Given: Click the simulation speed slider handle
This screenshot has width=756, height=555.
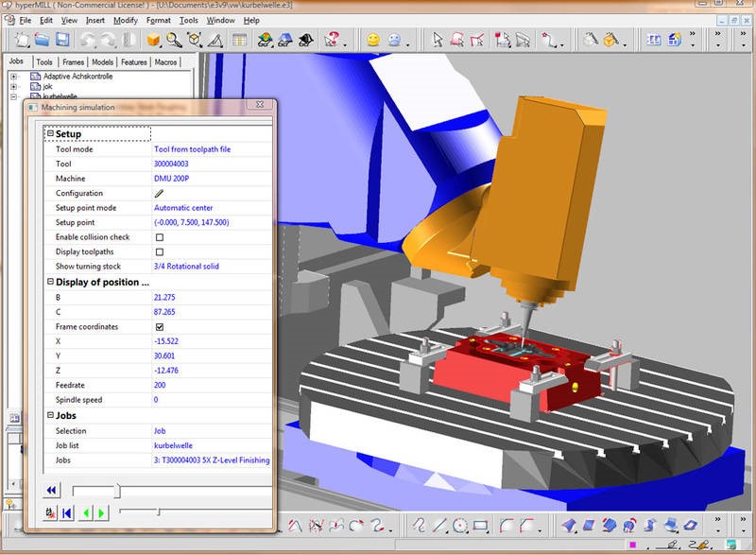Looking at the screenshot, I should (x=158, y=512).
